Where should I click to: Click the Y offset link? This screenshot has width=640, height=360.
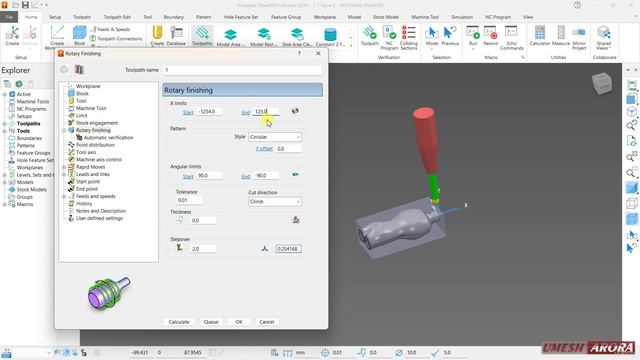[x=264, y=149]
